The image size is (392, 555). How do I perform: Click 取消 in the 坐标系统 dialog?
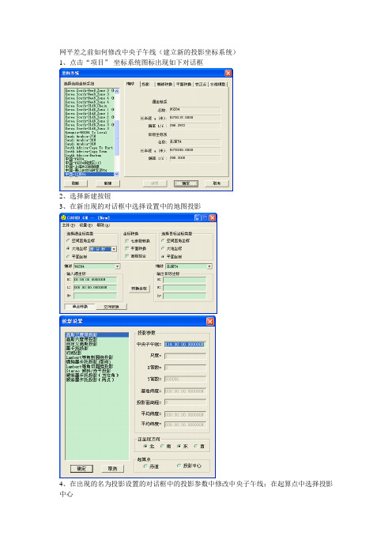(x=217, y=183)
